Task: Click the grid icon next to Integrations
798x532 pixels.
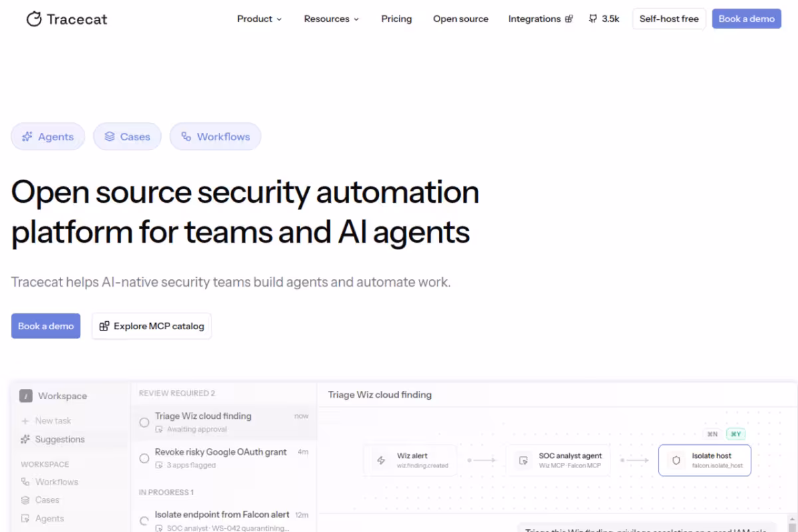Action: point(569,19)
